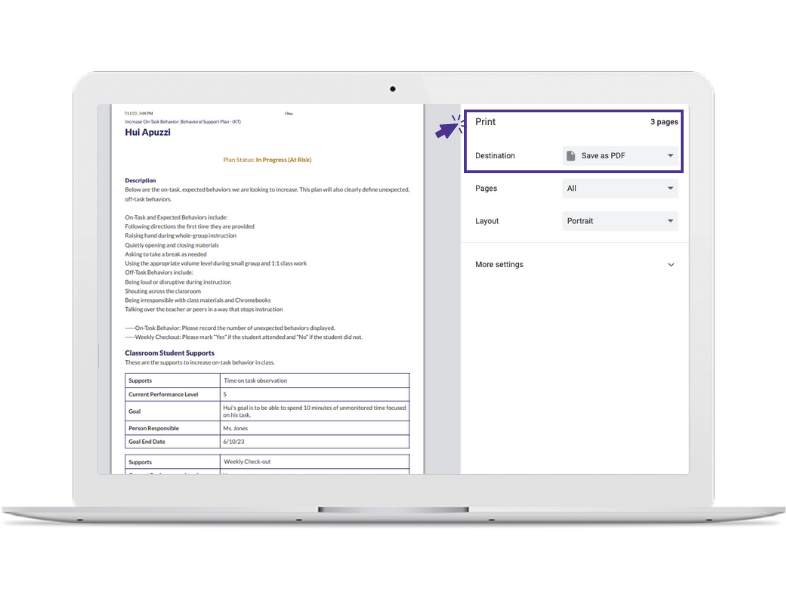The height and width of the screenshot is (600, 786).
Task: Click the Current Performance Level row label
Action: click(x=163, y=394)
